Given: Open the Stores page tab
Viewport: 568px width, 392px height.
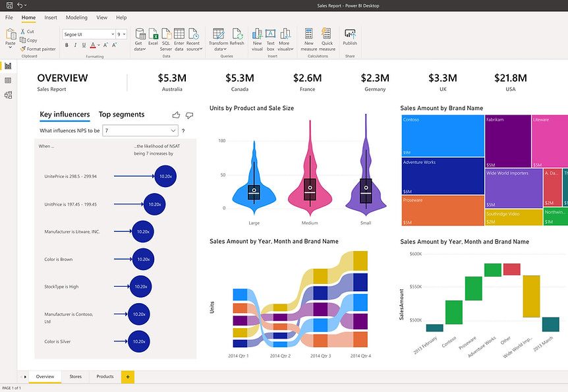Looking at the screenshot, I should point(75,377).
